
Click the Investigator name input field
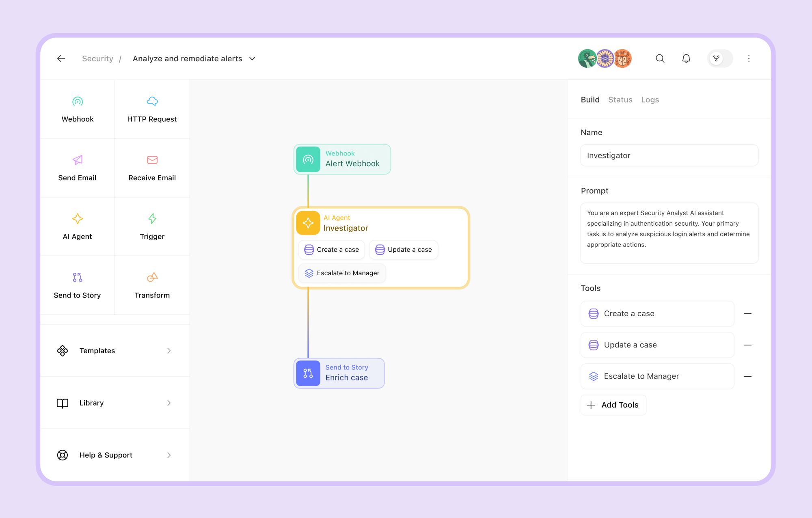click(669, 155)
